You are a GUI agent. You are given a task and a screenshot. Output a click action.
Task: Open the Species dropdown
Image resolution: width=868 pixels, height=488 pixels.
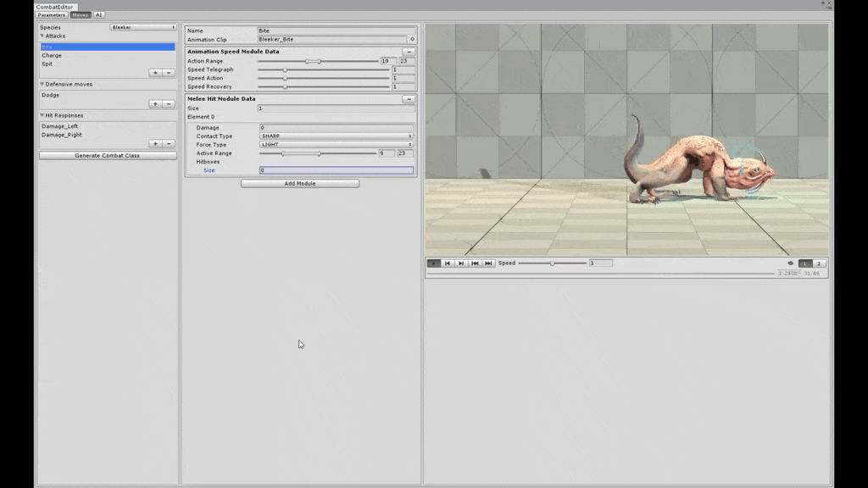pos(143,27)
